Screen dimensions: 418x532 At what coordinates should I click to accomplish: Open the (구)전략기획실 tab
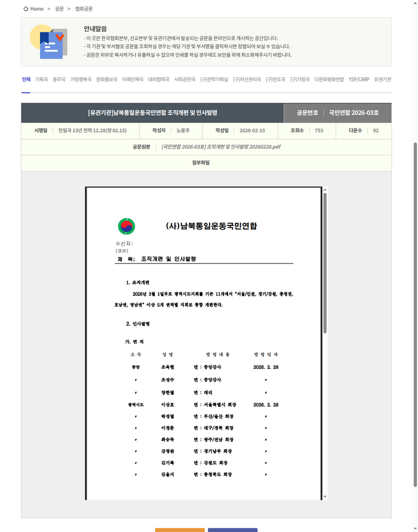click(x=214, y=80)
